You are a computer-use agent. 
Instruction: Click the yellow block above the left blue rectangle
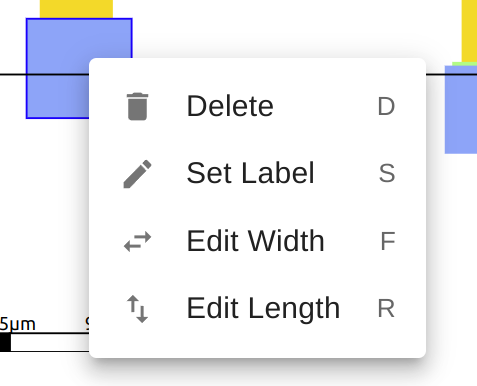(x=76, y=9)
